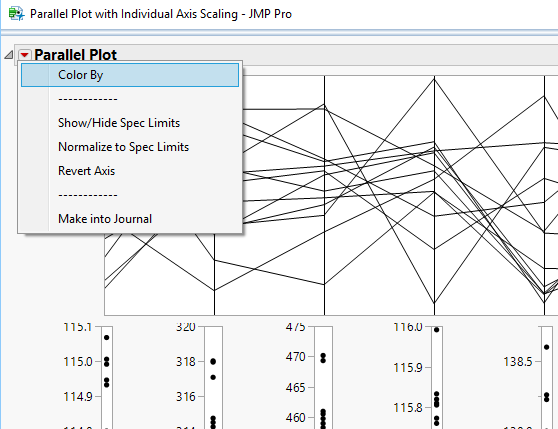The height and width of the screenshot is (429, 558).
Task: Select the top data point on 116.0 axis
Action: (437, 330)
